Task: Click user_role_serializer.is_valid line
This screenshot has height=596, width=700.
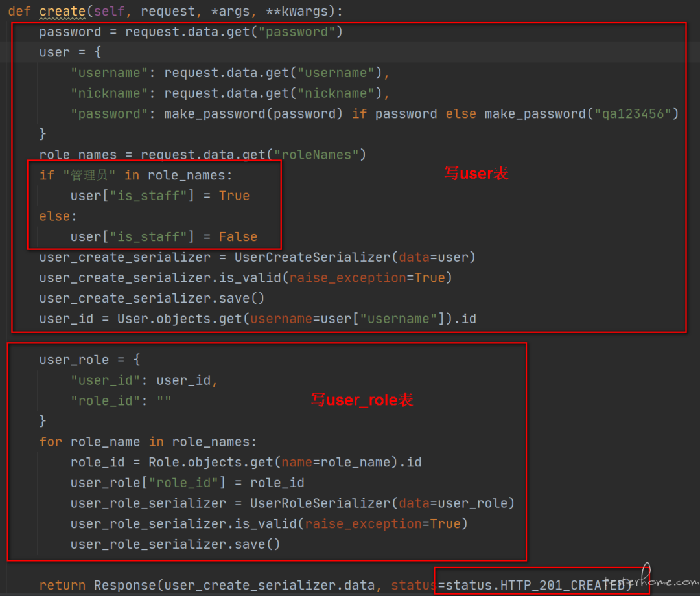Action: (x=269, y=524)
